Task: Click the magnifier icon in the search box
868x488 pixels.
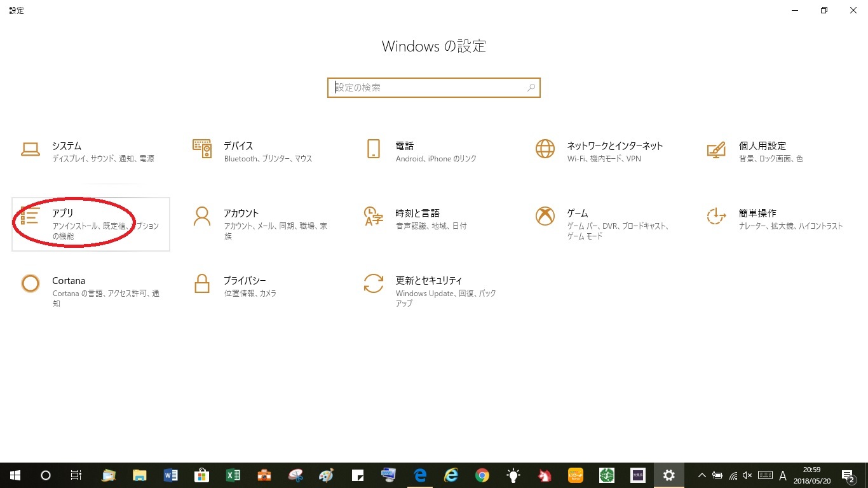Action: [531, 88]
